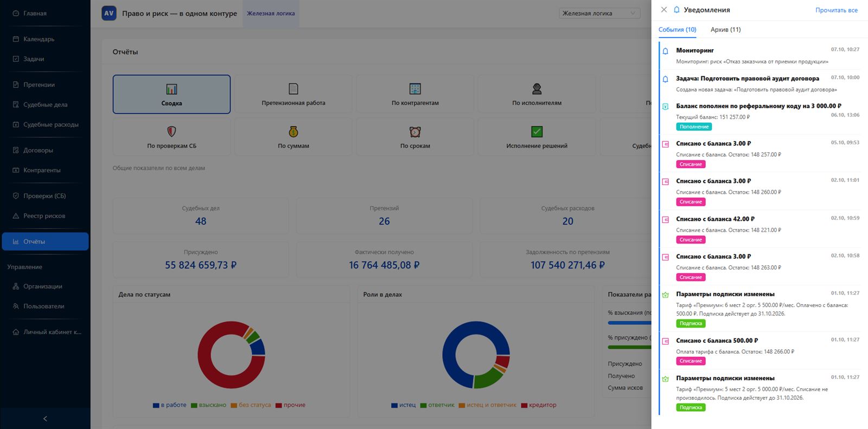Open Пользователи in sidebar
Screen dimensions: 868x429
45,306
